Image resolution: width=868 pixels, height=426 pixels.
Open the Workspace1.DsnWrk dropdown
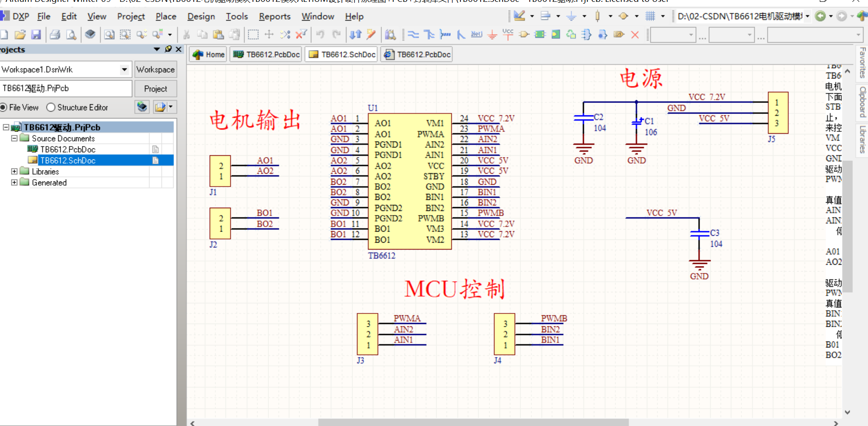pos(124,69)
